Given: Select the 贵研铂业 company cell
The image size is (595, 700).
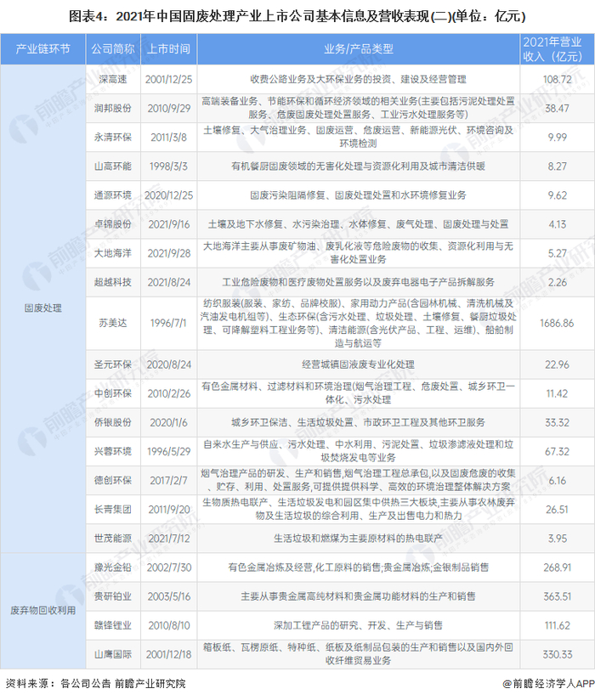Looking at the screenshot, I should 113,596.
